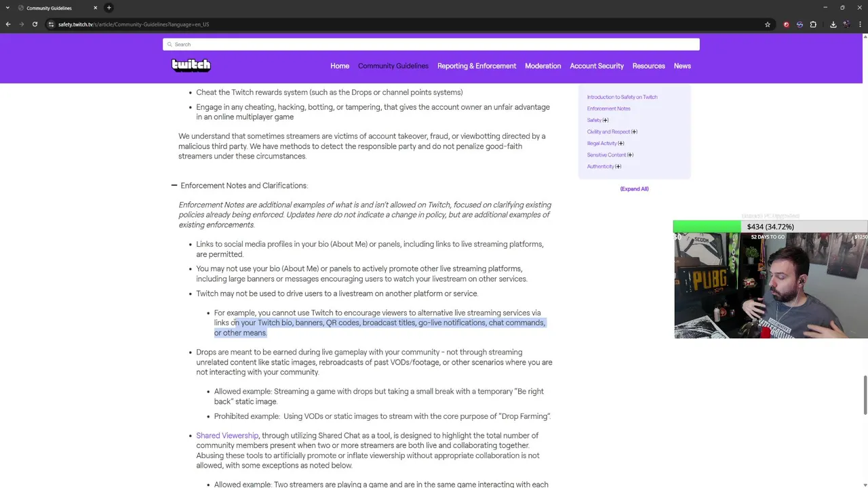Viewport: 868px width, 488px height.
Task: Expand Sensitive Content plus icon
Action: tap(630, 155)
